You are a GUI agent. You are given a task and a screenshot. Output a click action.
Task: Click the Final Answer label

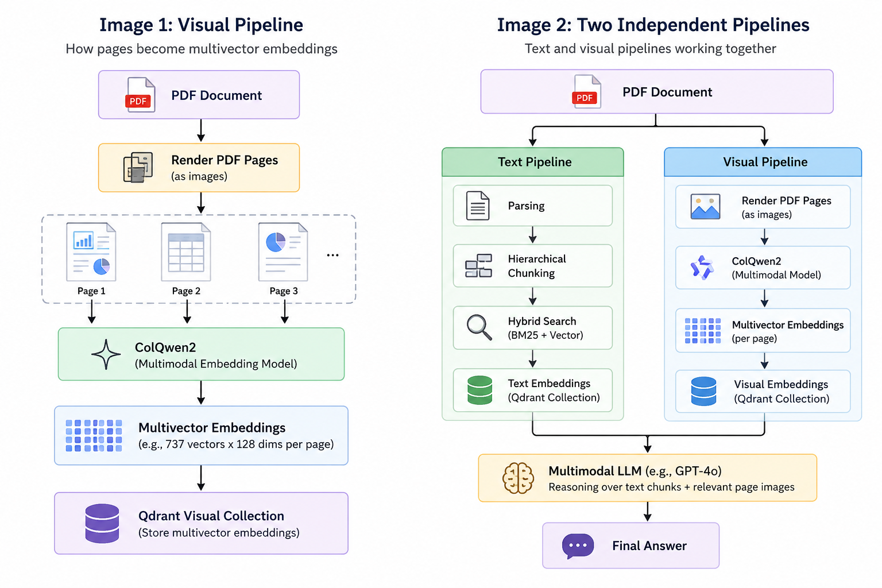[649, 546]
